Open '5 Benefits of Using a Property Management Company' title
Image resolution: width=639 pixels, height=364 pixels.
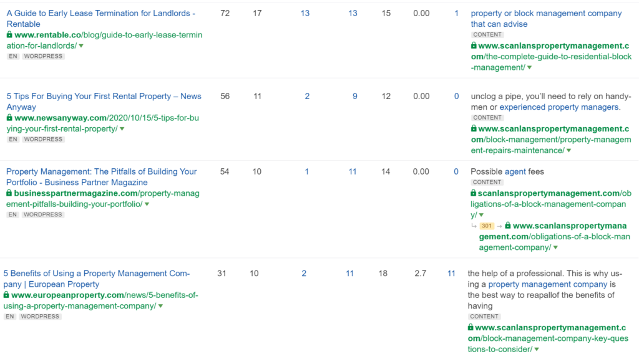(x=96, y=274)
